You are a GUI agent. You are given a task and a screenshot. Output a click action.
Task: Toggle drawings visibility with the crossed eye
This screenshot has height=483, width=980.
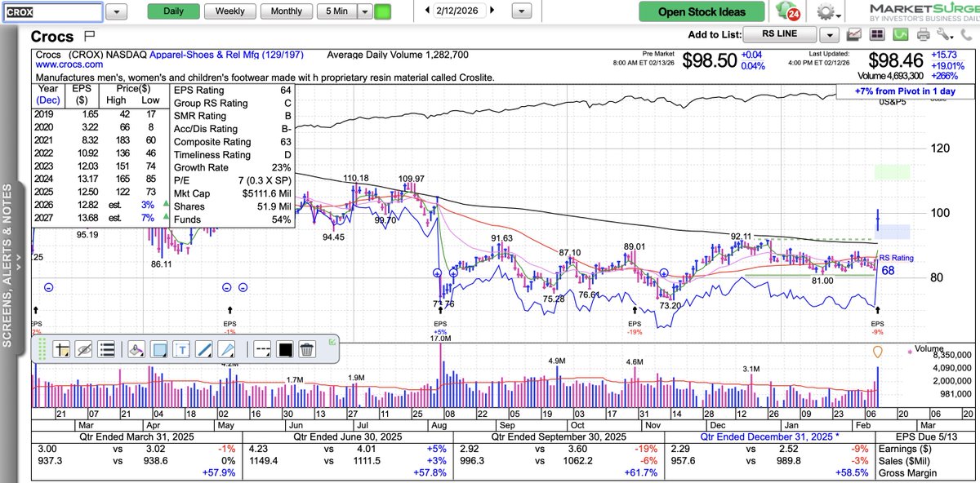click(83, 350)
